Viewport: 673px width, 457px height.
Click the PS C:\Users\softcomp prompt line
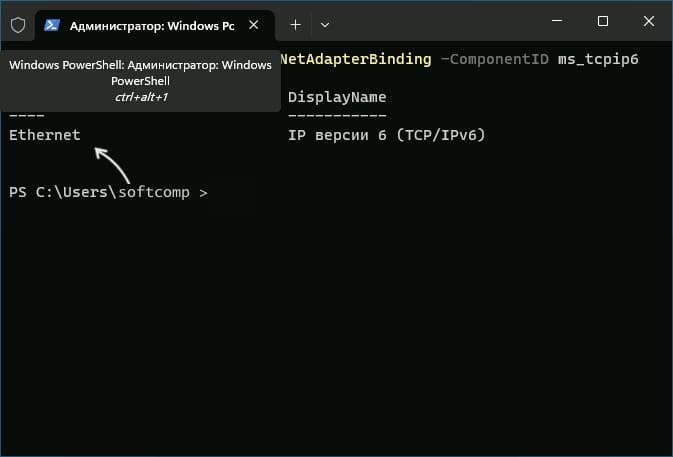tap(108, 192)
